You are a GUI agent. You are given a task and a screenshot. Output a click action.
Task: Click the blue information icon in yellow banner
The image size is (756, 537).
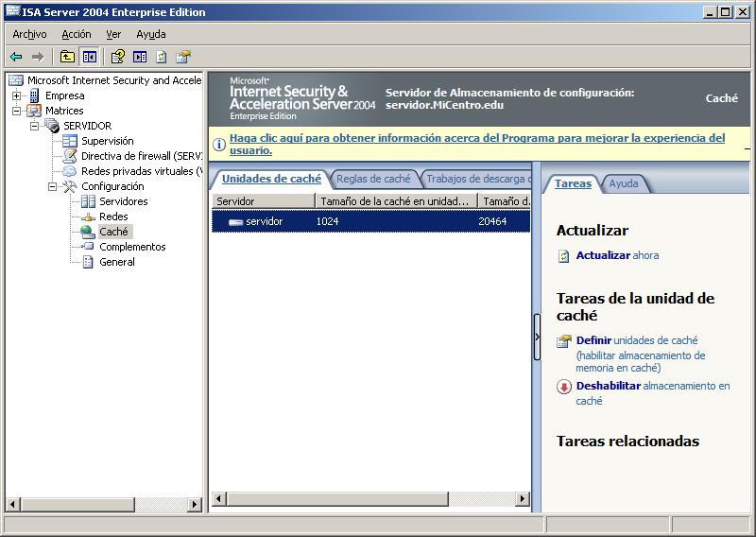(x=219, y=145)
